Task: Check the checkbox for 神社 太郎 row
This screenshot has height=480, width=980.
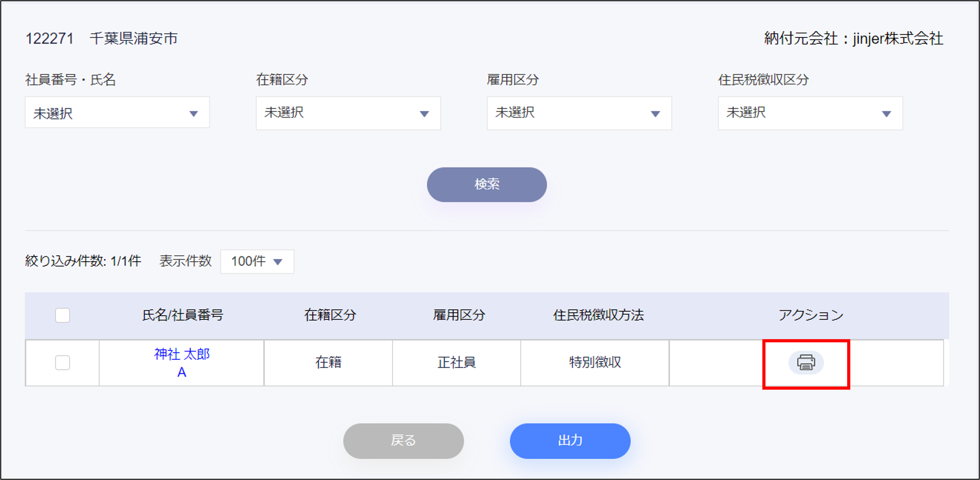Action: tap(62, 362)
